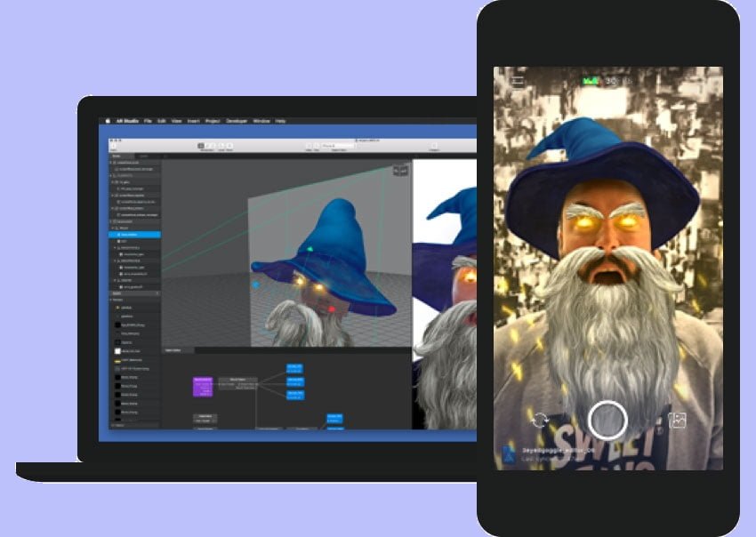This screenshot has height=537, width=756.
Task: Select the highlighted blue item in scene tree
Action: click(x=133, y=235)
